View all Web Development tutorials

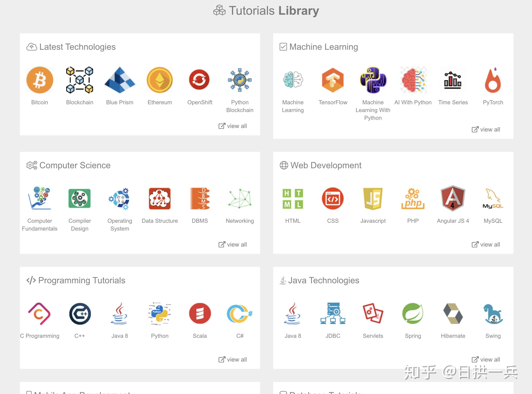point(486,244)
